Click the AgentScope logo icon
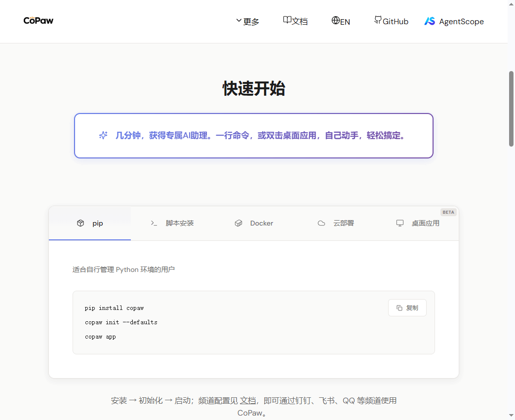 click(430, 21)
